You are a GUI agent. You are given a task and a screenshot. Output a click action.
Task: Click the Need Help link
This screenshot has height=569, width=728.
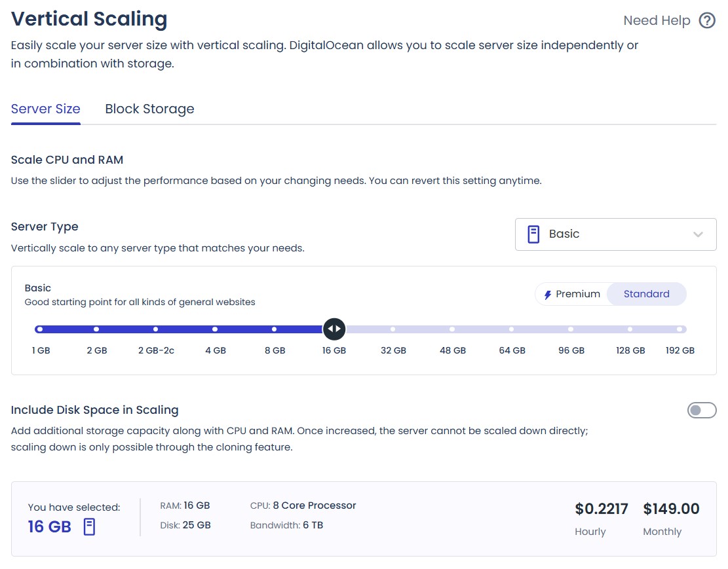657,20
